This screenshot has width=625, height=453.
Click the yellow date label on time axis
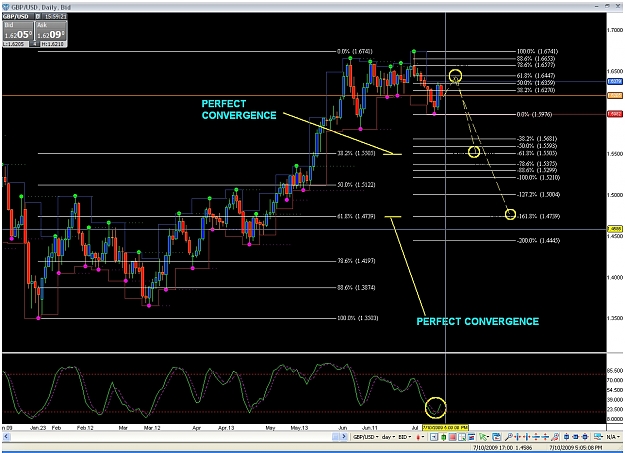[445, 427]
